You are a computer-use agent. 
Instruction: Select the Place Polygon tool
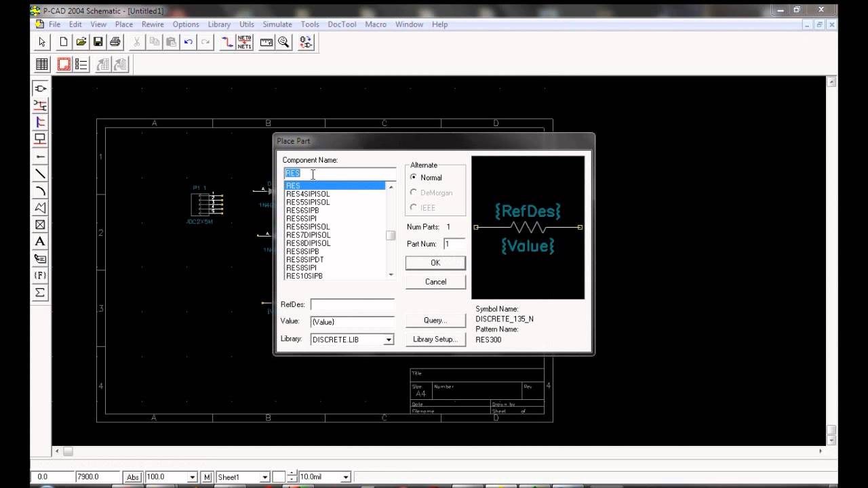[x=40, y=207]
